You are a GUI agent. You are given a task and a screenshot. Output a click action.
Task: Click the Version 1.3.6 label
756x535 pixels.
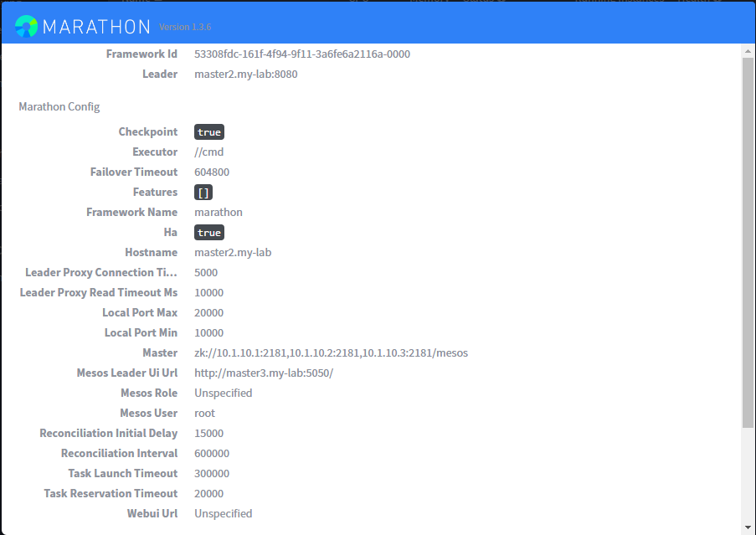pyautogui.click(x=185, y=27)
